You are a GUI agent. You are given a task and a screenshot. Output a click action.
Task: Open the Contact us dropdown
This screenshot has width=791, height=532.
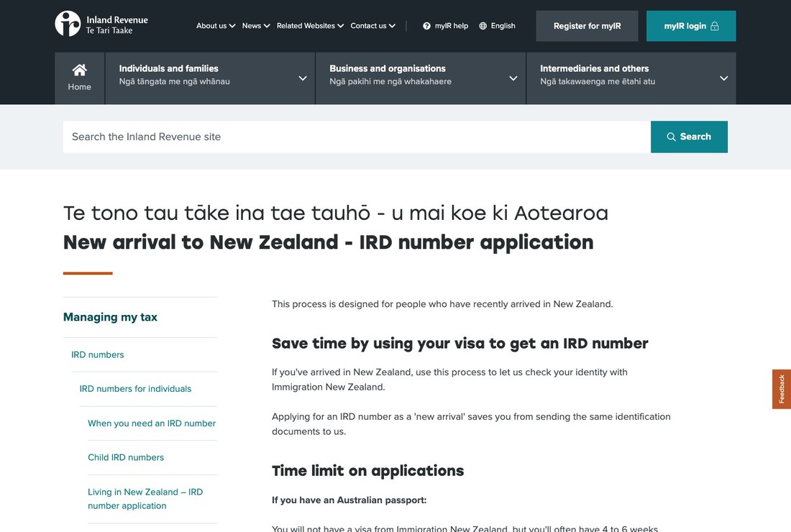[372, 26]
